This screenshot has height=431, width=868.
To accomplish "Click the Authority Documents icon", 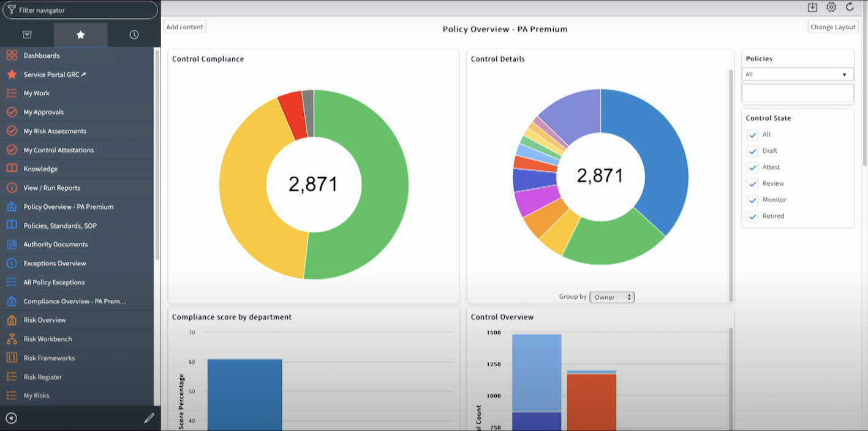I will tap(12, 244).
